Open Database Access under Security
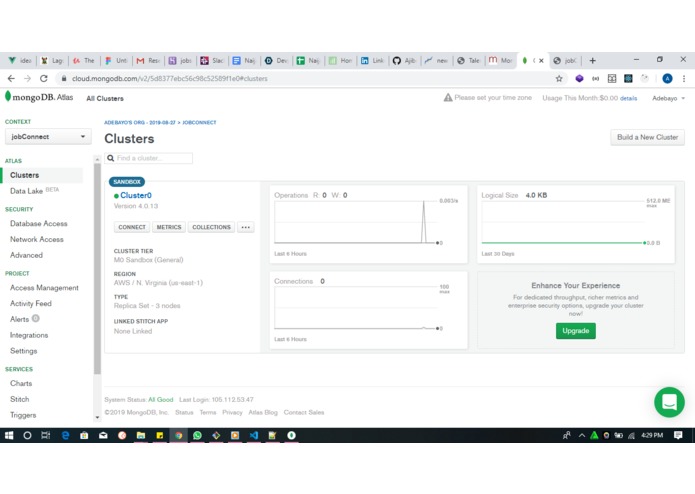The height and width of the screenshot is (494, 695). point(39,224)
